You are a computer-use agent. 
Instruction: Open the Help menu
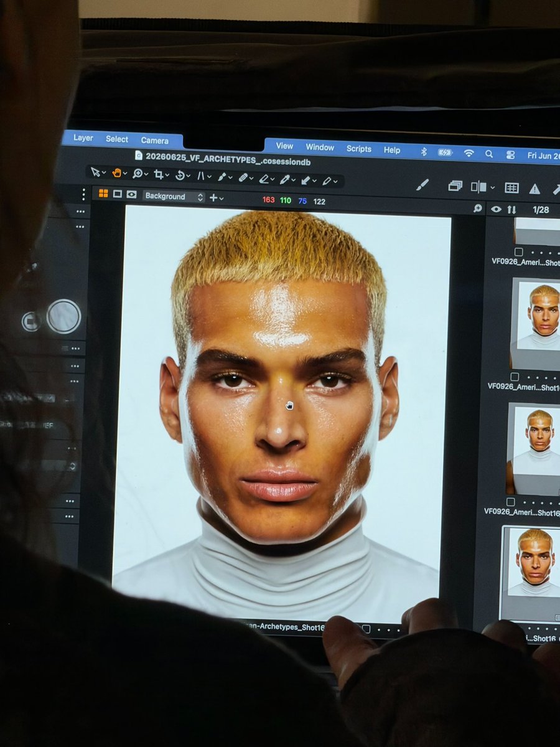pyautogui.click(x=392, y=151)
